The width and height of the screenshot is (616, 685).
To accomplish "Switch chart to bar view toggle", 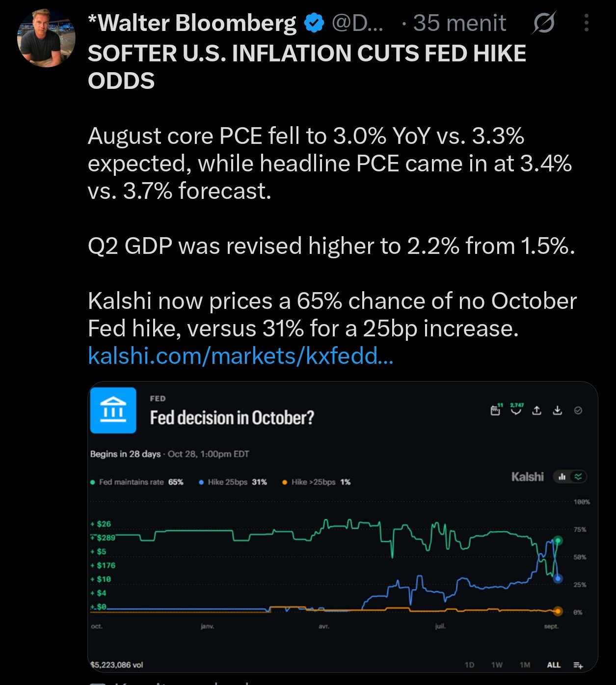I will (x=562, y=476).
